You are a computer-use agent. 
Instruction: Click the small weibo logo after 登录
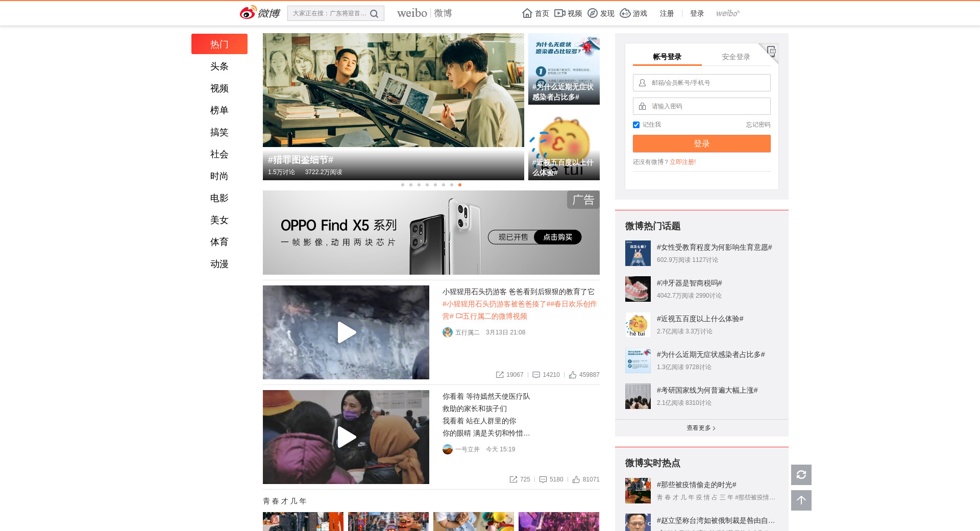coord(728,13)
